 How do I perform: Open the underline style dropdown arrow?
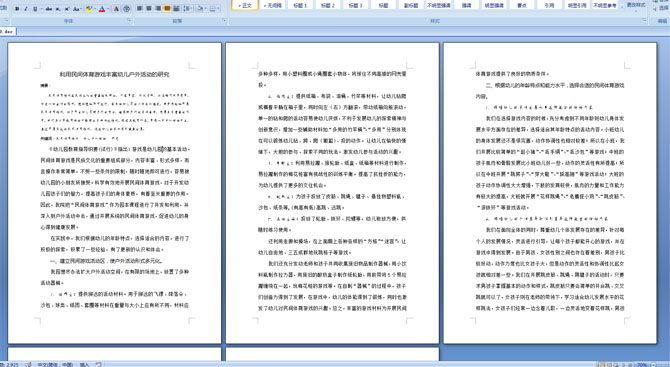tap(41, 9)
